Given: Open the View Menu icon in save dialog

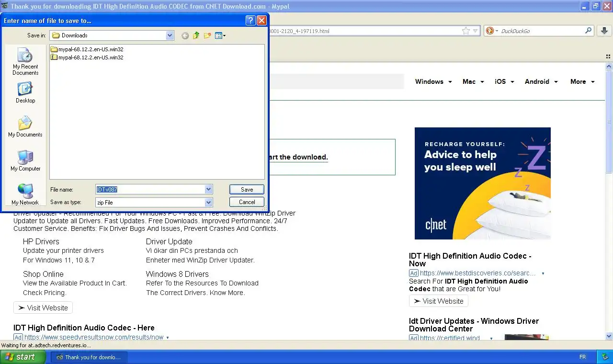Looking at the screenshot, I should coord(220,35).
